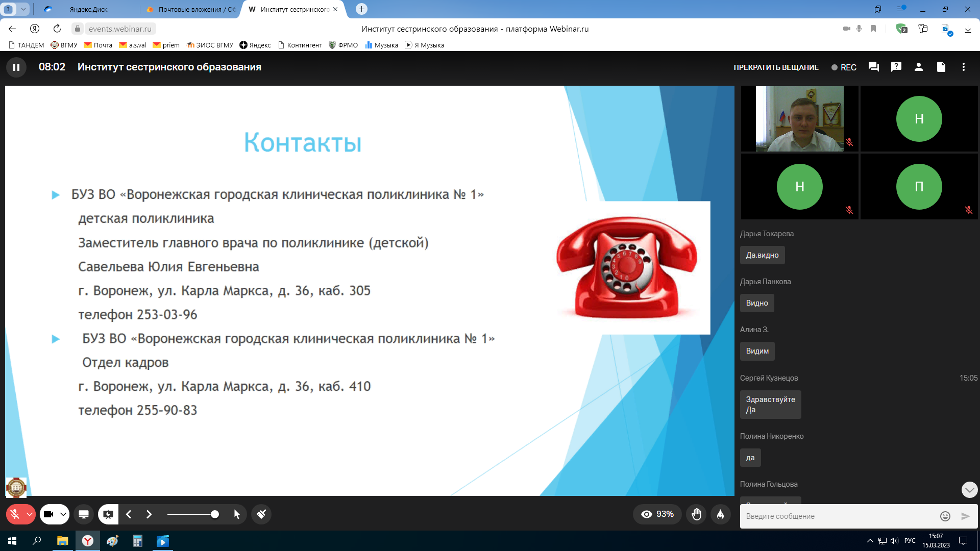Viewport: 980px width, 551px height.
Task: Open ВГМУ bookmark
Action: pos(64,45)
